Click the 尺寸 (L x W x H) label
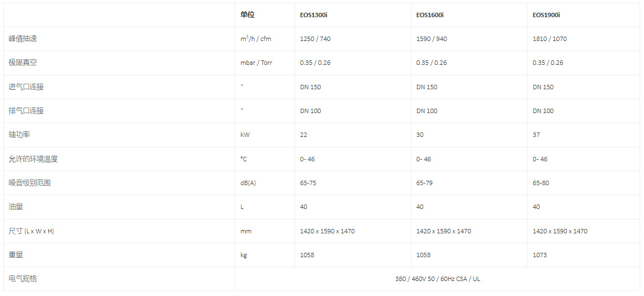 click(32, 231)
